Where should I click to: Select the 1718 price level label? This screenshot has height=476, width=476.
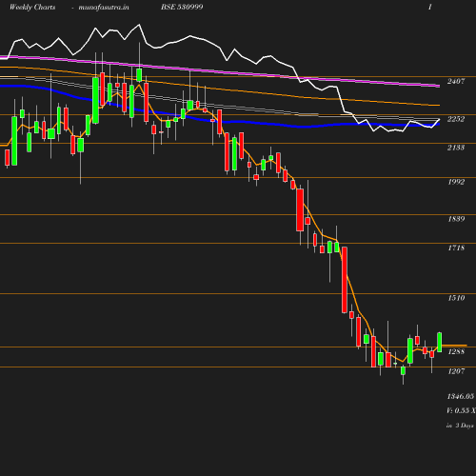coord(456,248)
